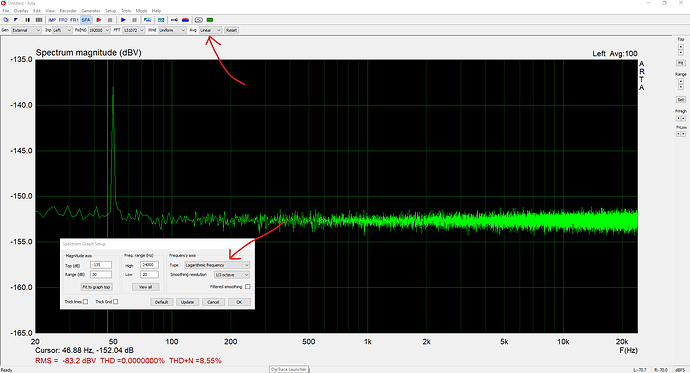Click the Range (dB) input field
690x373 pixels.
[x=101, y=274]
